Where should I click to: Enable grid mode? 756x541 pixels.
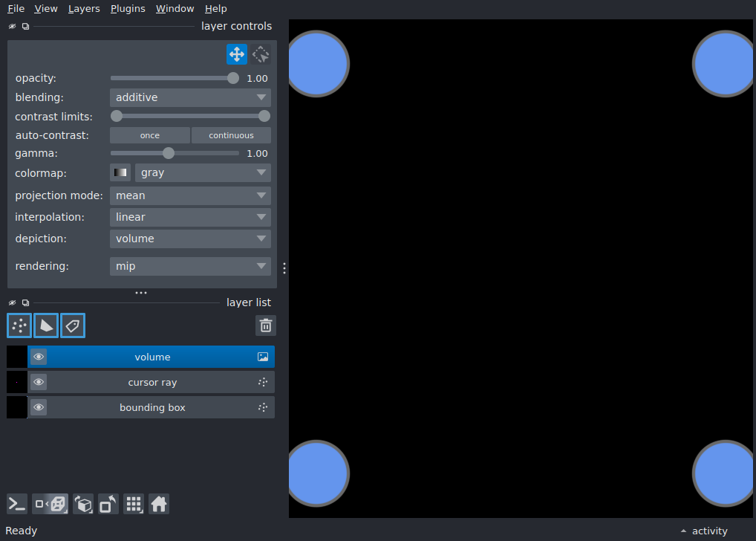(x=134, y=505)
